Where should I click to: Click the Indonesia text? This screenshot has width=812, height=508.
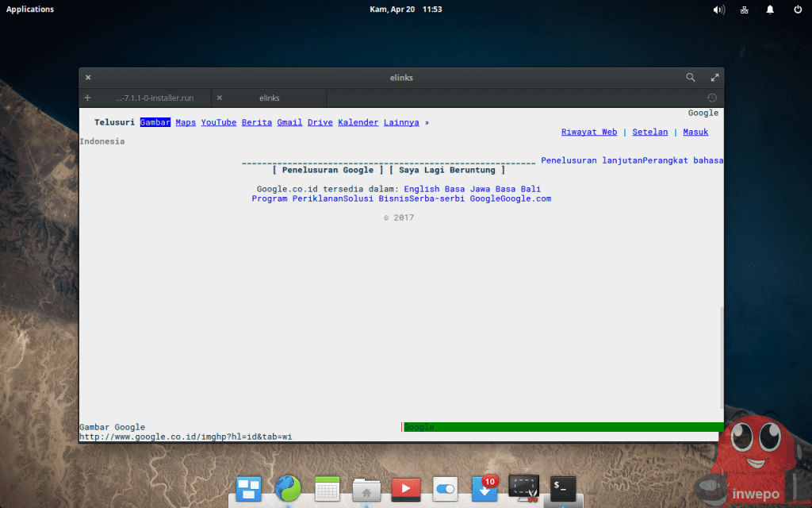click(102, 141)
